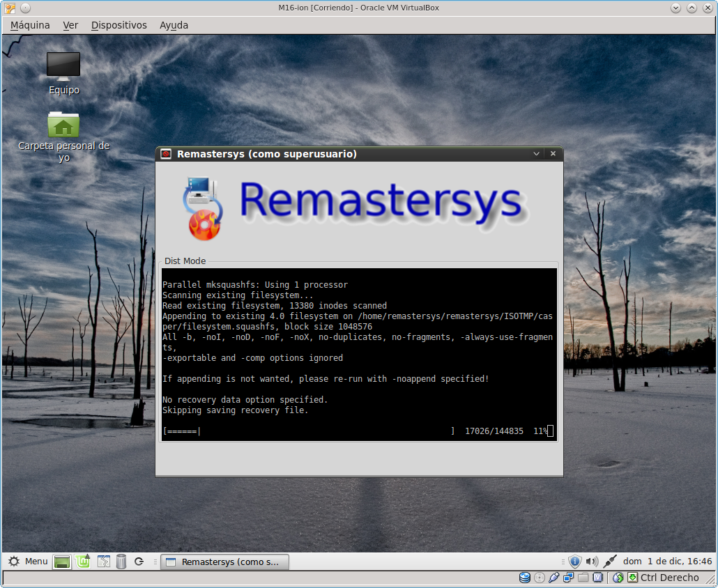The width and height of the screenshot is (718, 588).
Task: Click the update shield info tray icon
Action: click(x=574, y=562)
